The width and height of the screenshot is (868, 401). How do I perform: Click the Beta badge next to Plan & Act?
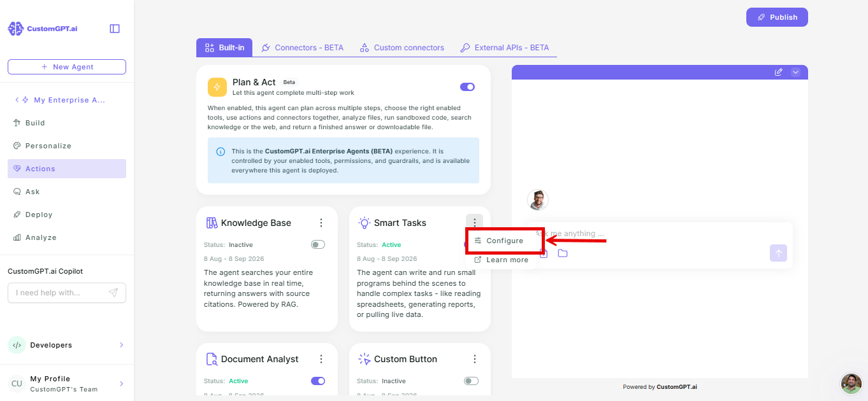coord(289,82)
